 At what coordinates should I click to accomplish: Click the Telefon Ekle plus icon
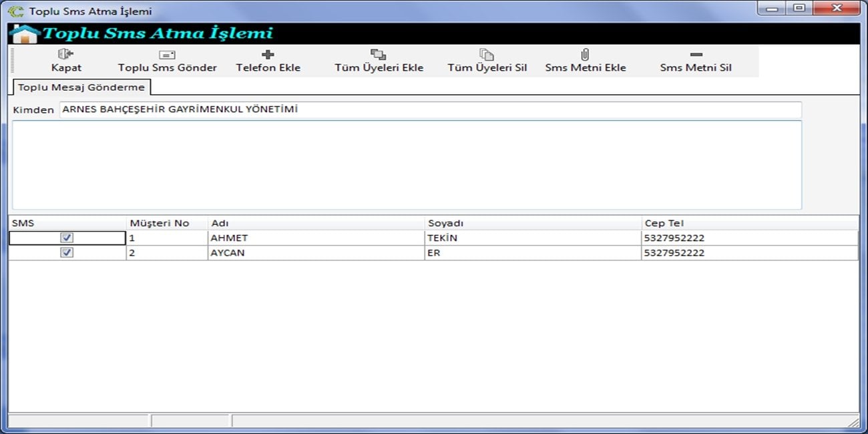pyautogui.click(x=268, y=55)
